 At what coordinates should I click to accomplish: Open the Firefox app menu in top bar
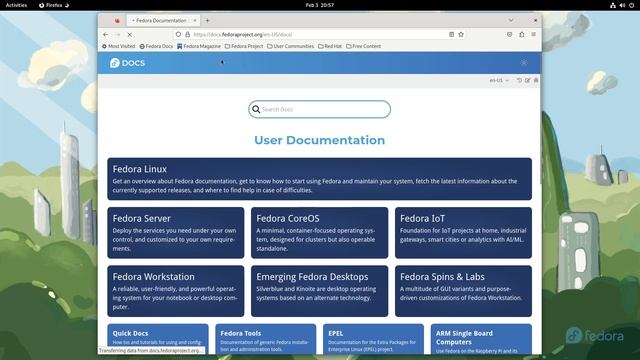[x=54, y=5]
